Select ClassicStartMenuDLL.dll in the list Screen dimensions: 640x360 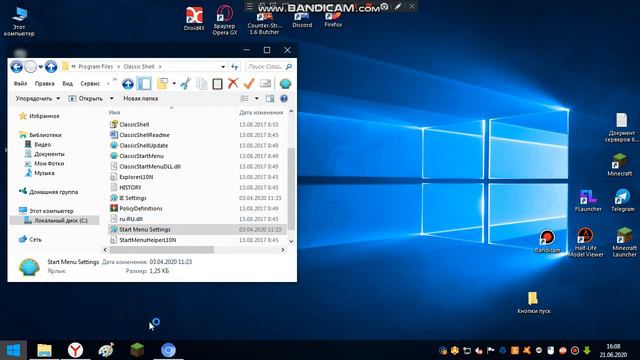coord(150,167)
